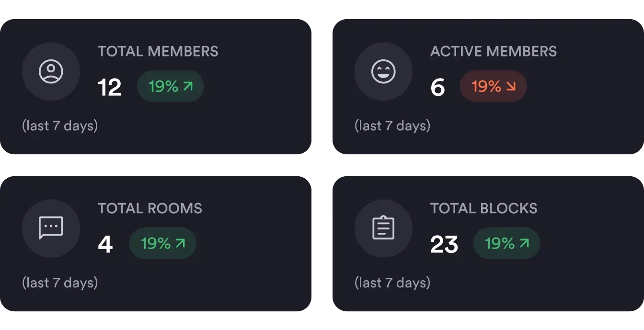Click the Active Members red 19% badge
The height and width of the screenshot is (330, 644).
[x=493, y=86]
